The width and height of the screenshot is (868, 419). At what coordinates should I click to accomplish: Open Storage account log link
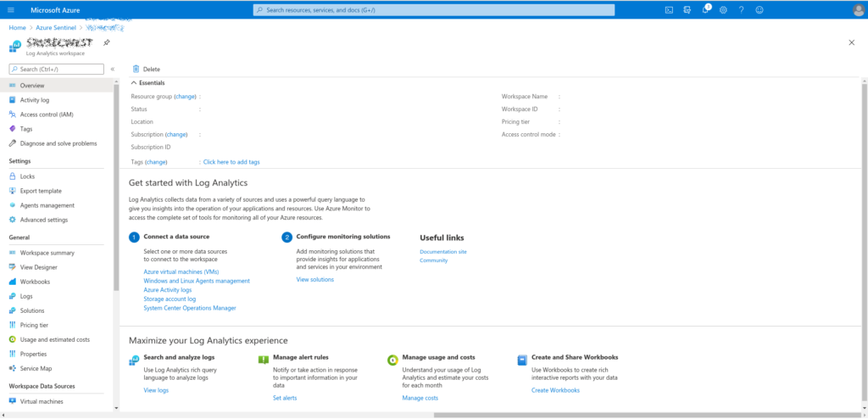coord(170,299)
